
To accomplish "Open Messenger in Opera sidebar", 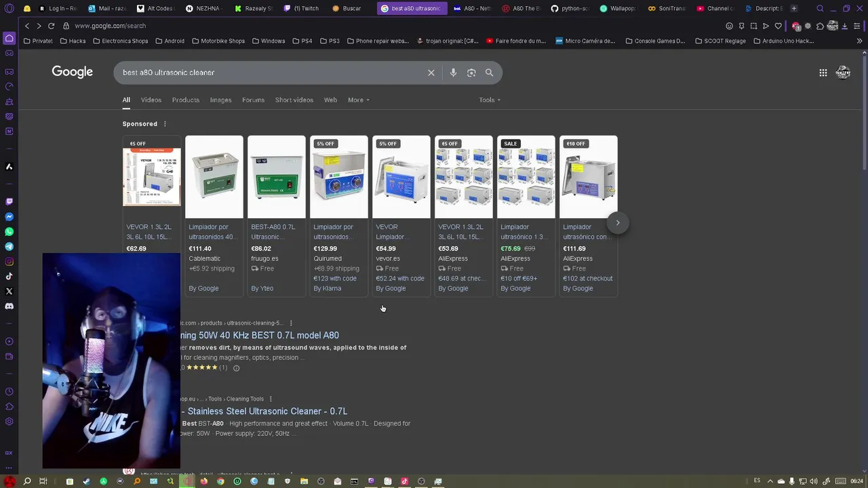I will pyautogui.click(x=9, y=217).
